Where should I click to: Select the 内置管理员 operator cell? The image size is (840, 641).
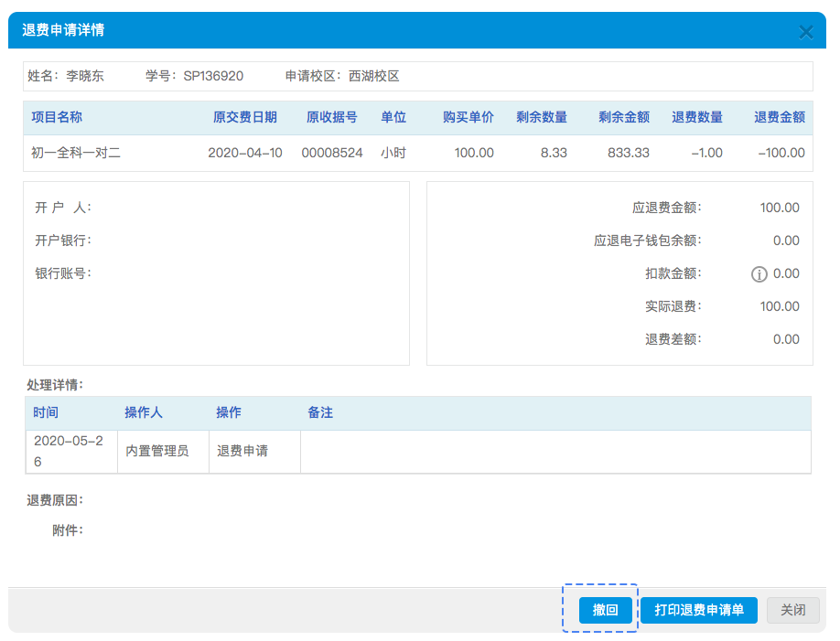157,451
